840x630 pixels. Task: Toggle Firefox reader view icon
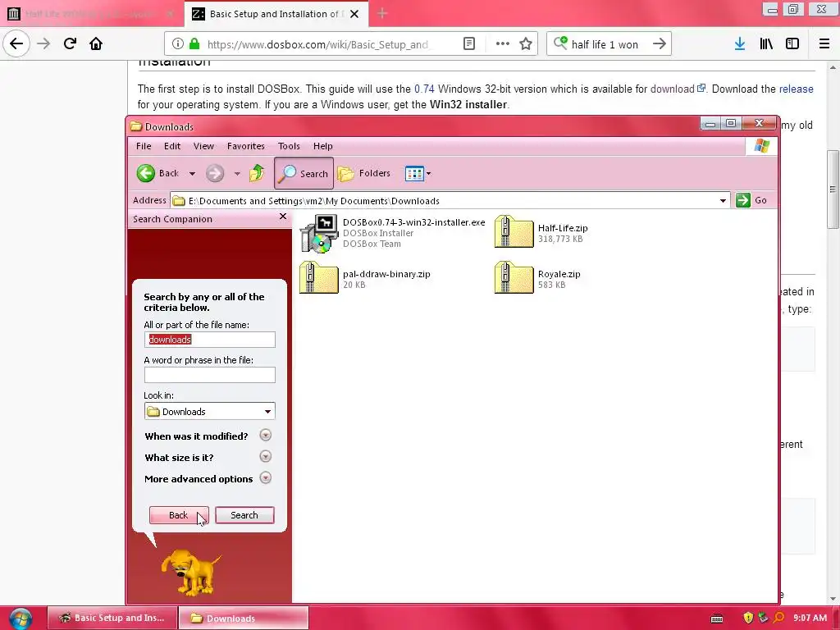[469, 43]
